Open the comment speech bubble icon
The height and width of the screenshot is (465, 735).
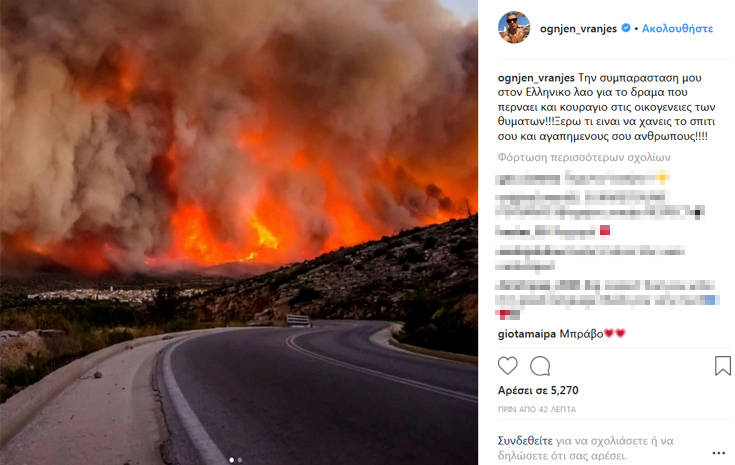point(540,366)
